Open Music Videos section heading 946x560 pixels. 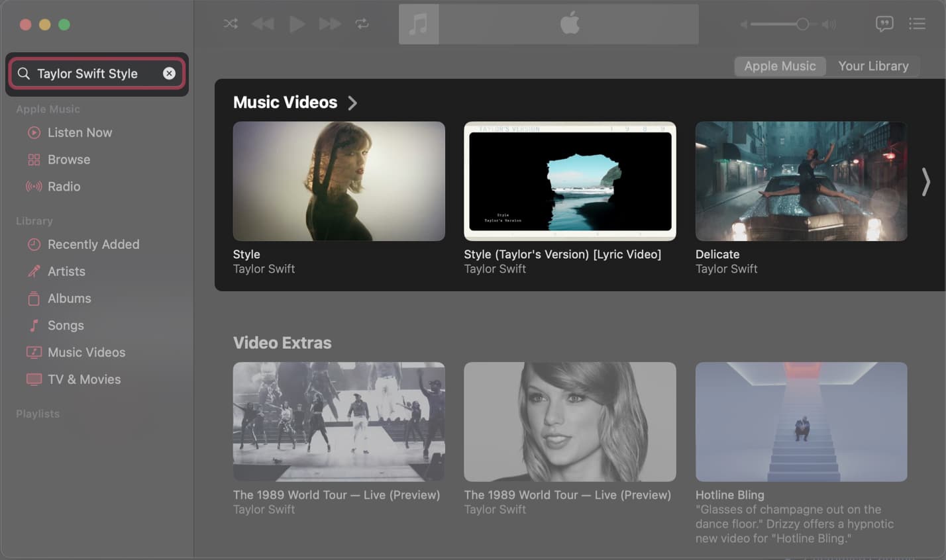point(285,103)
